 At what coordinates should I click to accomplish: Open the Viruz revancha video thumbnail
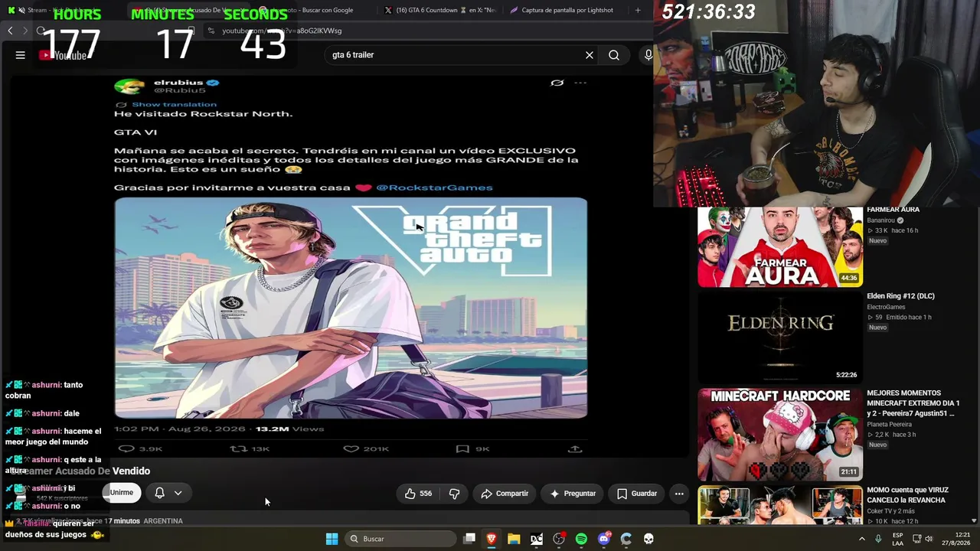[779, 505]
